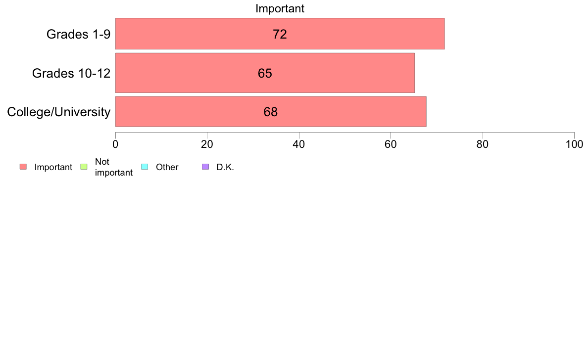This screenshot has width=588, height=364.
Task: Click the Not important legend text
Action: (x=114, y=167)
